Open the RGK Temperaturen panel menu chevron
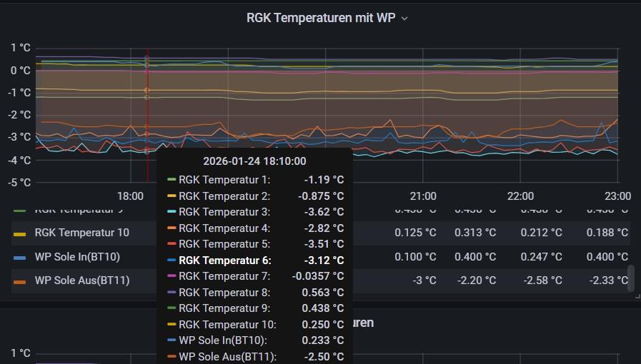Viewport: 641px width, 364px height. [x=404, y=19]
